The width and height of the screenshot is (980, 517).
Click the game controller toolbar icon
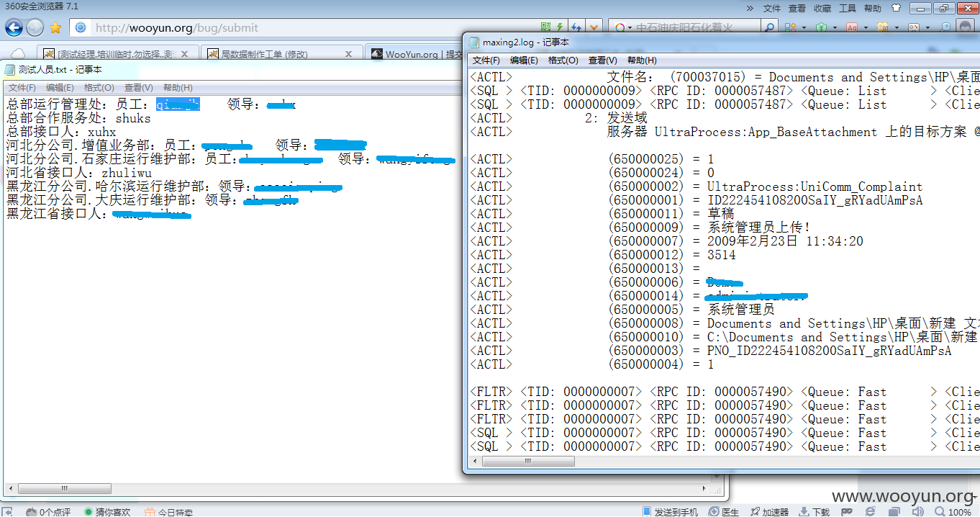point(915,28)
